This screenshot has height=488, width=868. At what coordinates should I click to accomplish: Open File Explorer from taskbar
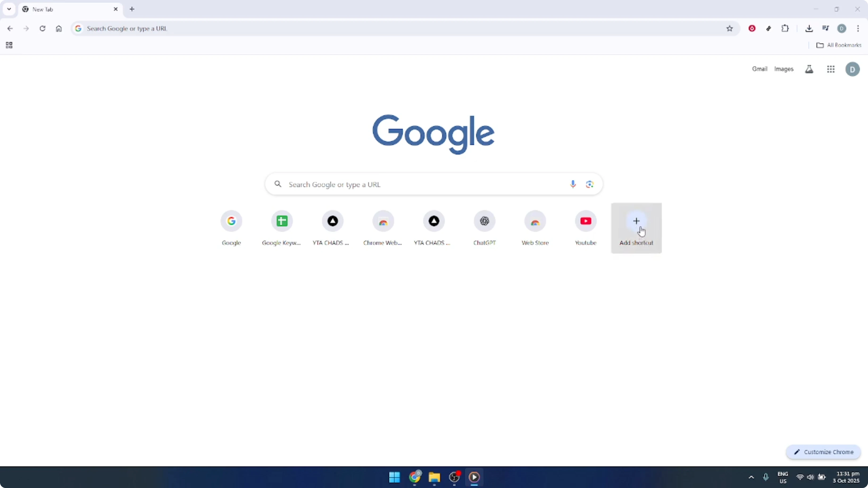point(434,477)
